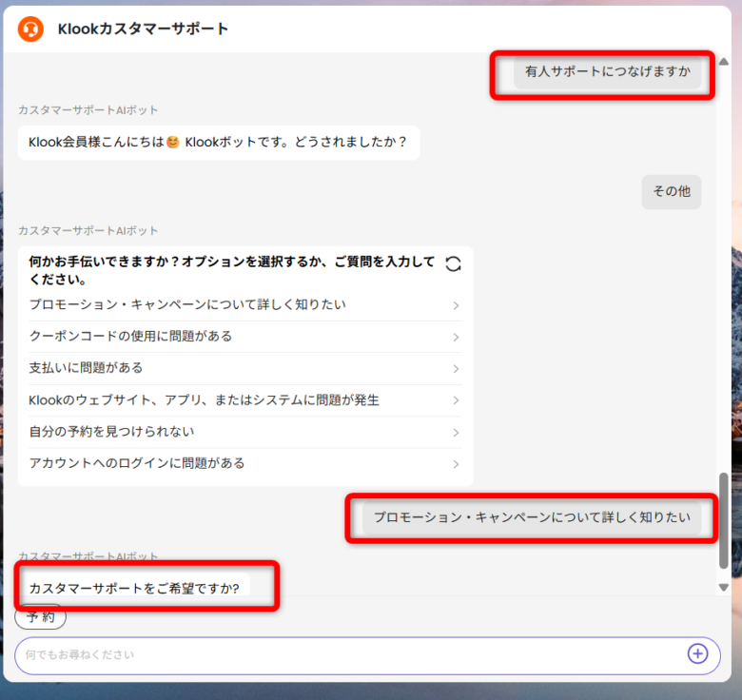Expand chevron beside アカウントへのログイン option
The width and height of the screenshot is (742, 700).
tap(456, 464)
